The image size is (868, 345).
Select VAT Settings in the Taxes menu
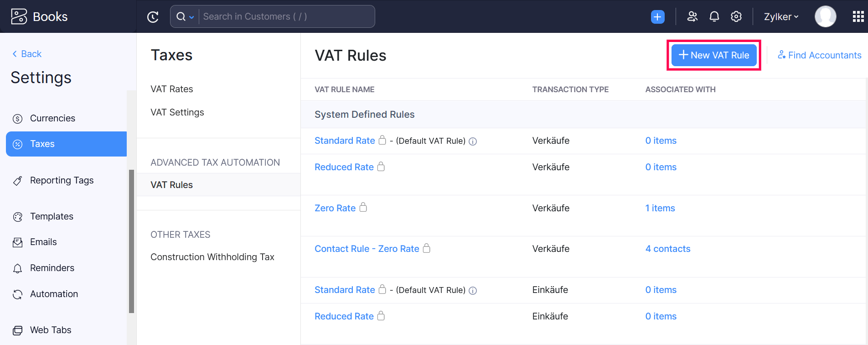tap(177, 112)
